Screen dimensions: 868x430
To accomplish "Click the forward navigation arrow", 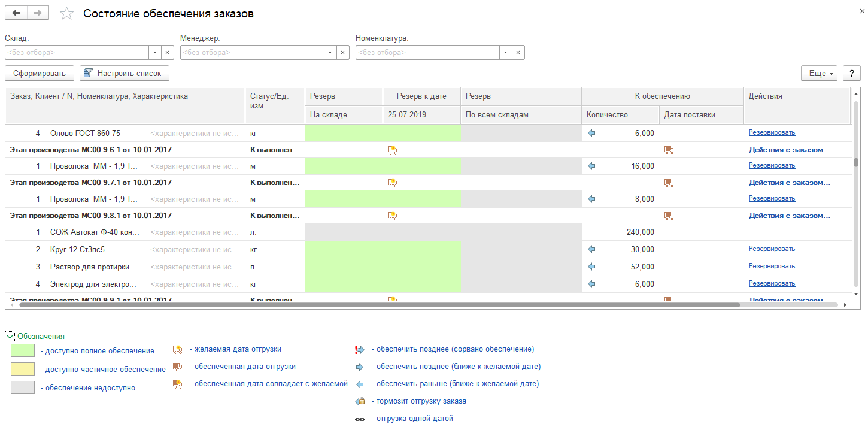I will [38, 13].
